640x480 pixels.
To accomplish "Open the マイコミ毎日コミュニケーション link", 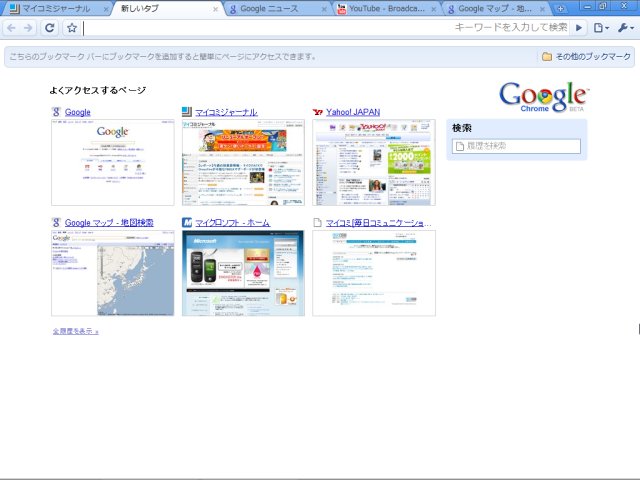I will pos(378,222).
